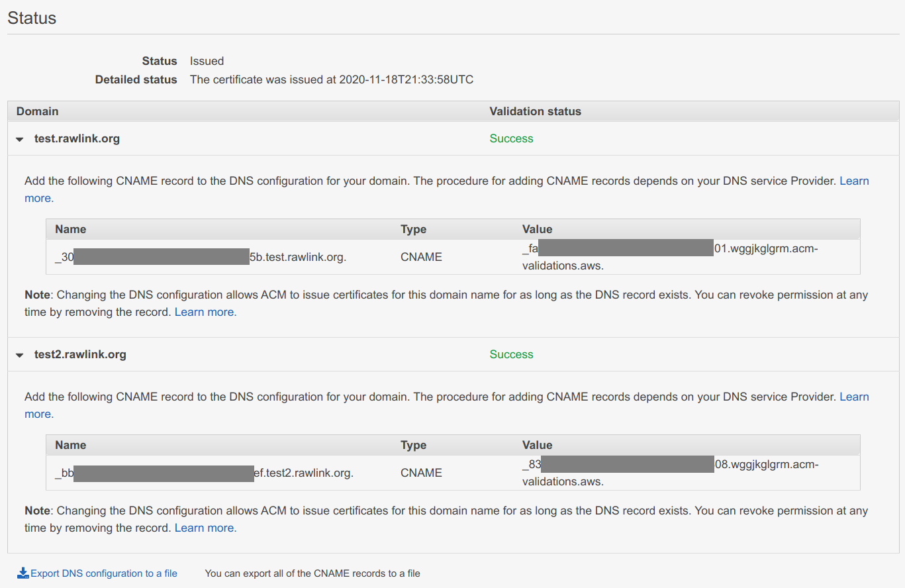Screen dimensions: 905x588
Task: Open Learn more link in test2.rawlink.org note
Action: tap(205, 528)
